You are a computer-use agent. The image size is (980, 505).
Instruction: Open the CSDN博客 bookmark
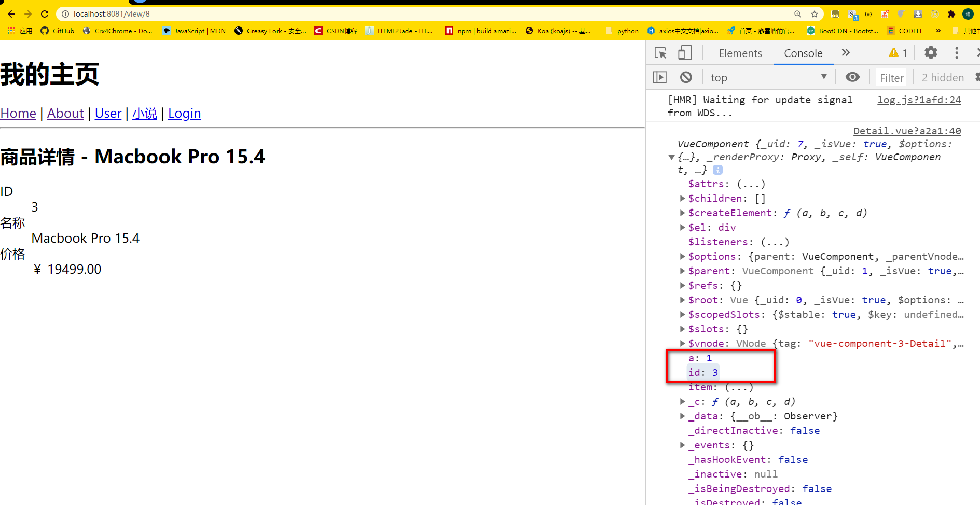tap(336, 31)
